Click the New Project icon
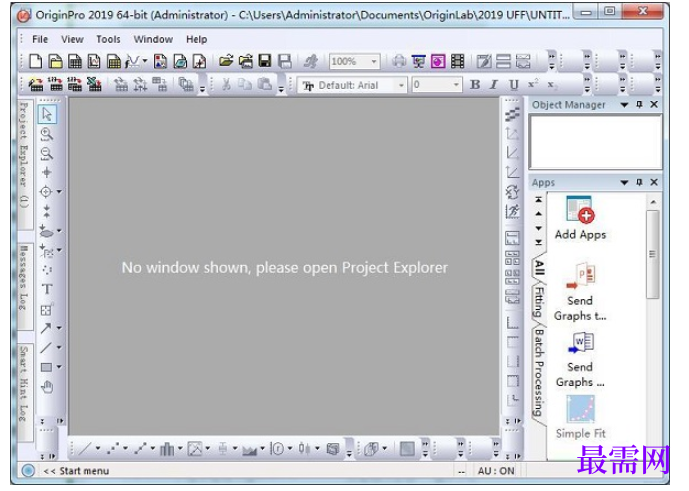689x491 pixels. pyautogui.click(x=36, y=61)
